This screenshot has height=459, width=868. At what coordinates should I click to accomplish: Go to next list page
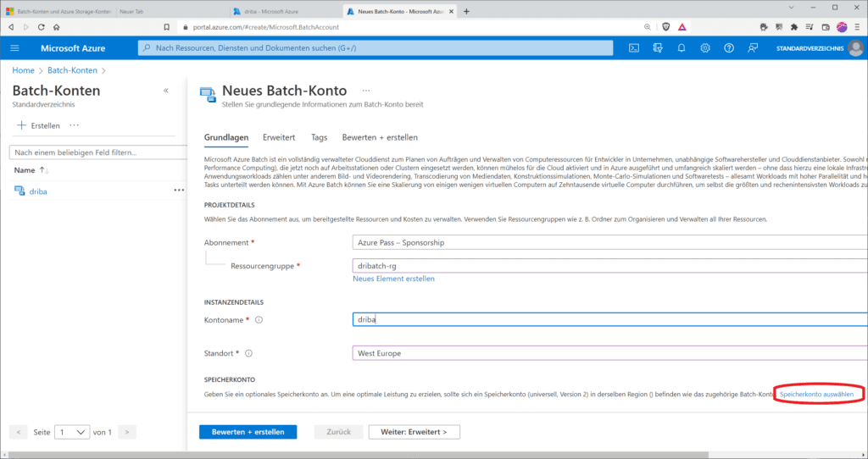pyautogui.click(x=127, y=432)
